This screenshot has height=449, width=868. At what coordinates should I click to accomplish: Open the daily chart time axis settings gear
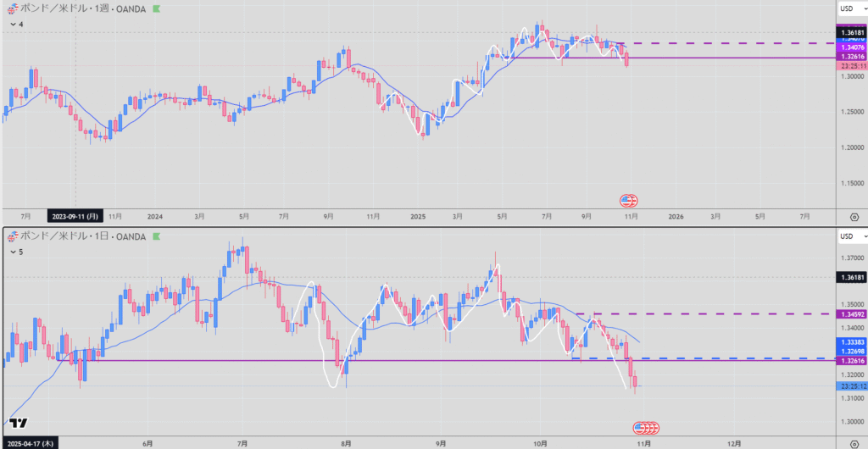[x=852, y=442]
